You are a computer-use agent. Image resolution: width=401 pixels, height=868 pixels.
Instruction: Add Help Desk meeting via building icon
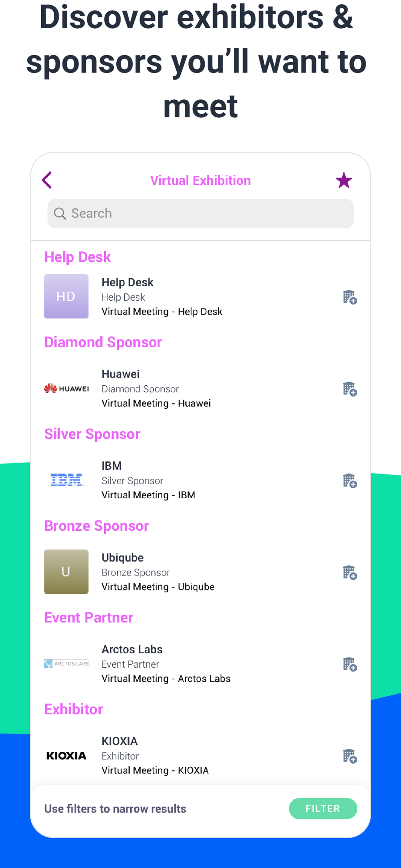(x=350, y=297)
